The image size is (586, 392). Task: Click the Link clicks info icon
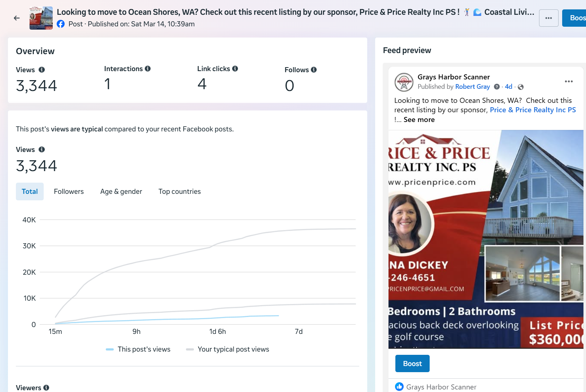point(235,69)
